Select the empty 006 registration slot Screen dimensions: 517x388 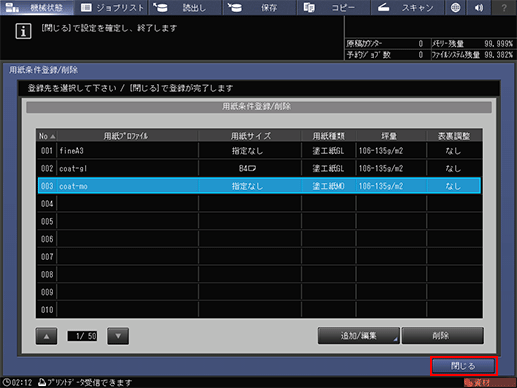coord(259,239)
